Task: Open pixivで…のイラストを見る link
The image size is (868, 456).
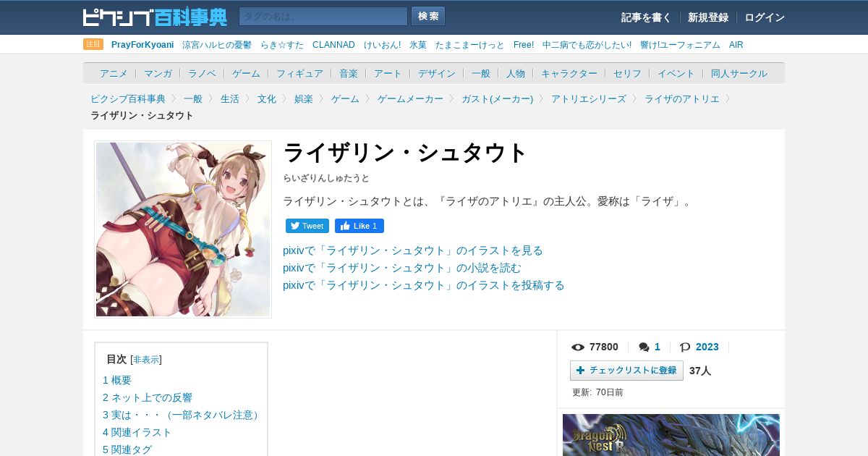Action: point(413,250)
